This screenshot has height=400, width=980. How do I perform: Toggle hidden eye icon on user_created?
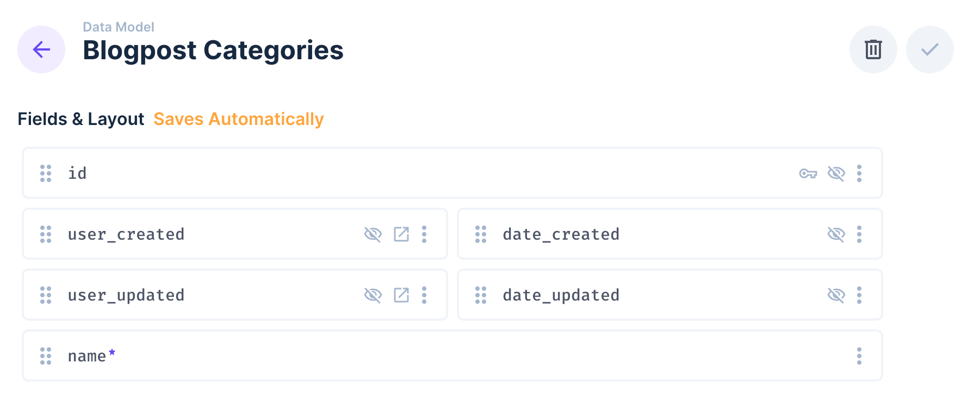[373, 234]
